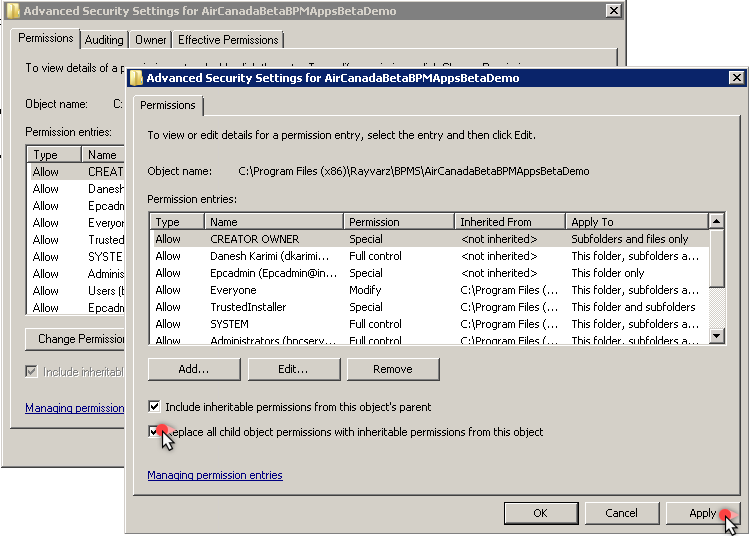Select the Administrators permission entry

[x=430, y=339]
